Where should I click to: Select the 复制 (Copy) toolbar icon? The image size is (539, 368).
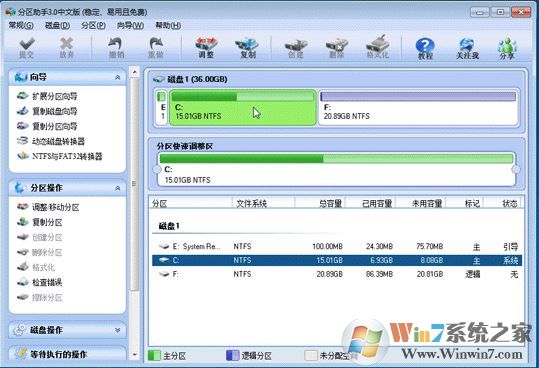click(x=247, y=47)
